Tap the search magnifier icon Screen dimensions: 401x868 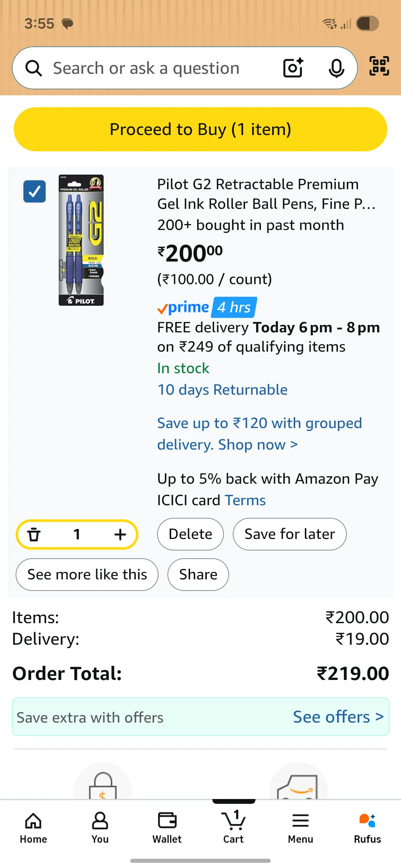[x=34, y=68]
